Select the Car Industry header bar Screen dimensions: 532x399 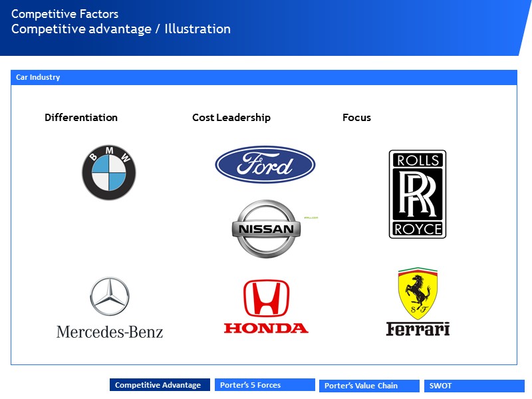click(x=264, y=77)
